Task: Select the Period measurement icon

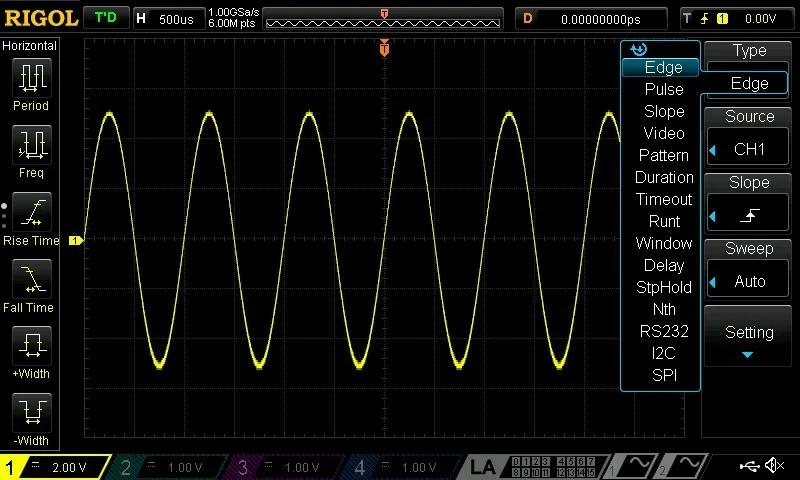Action: tap(31, 78)
